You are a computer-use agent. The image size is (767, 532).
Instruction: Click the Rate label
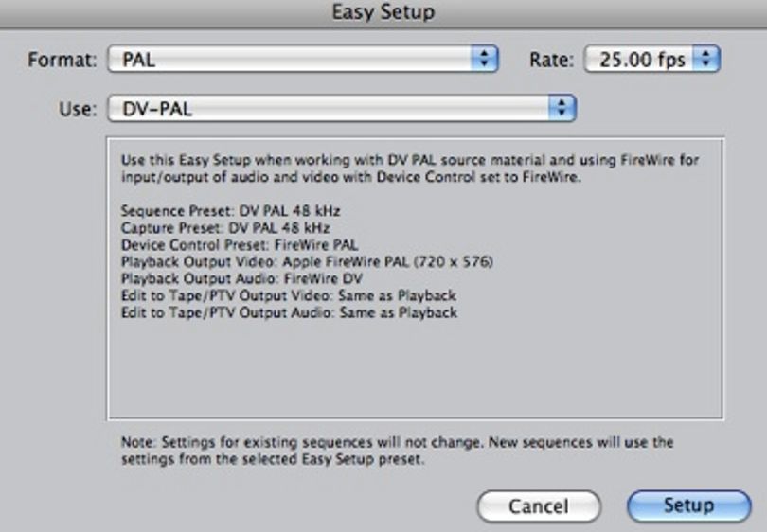(x=551, y=60)
